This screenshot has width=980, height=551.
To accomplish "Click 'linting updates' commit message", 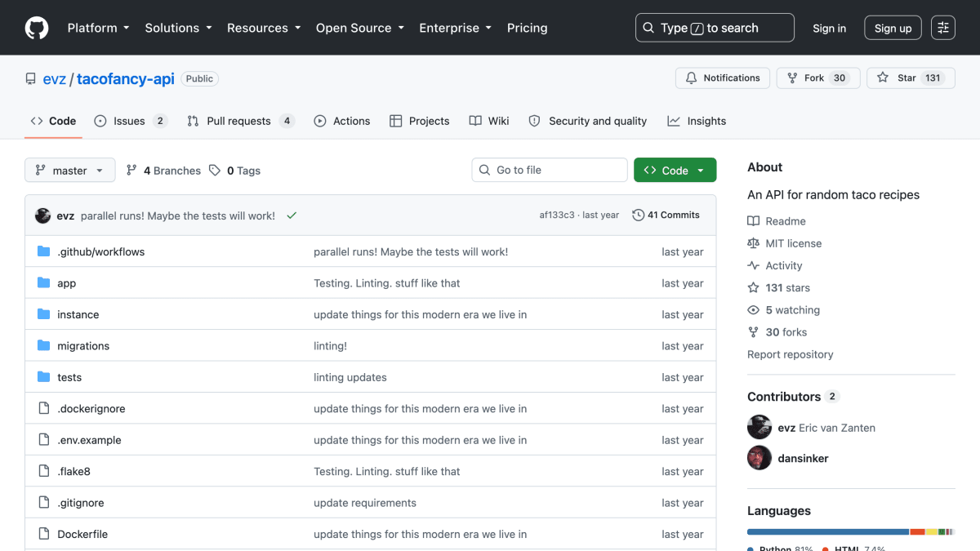I will [350, 377].
